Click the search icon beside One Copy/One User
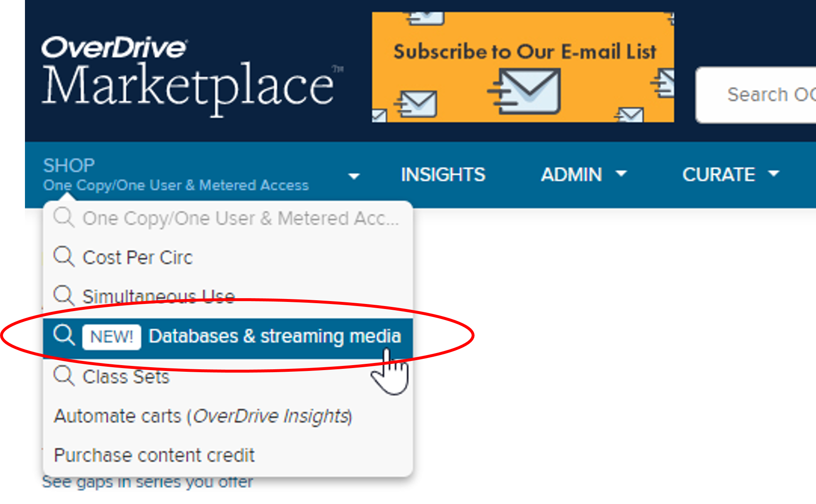Screen dimensions: 816x504 [64, 217]
